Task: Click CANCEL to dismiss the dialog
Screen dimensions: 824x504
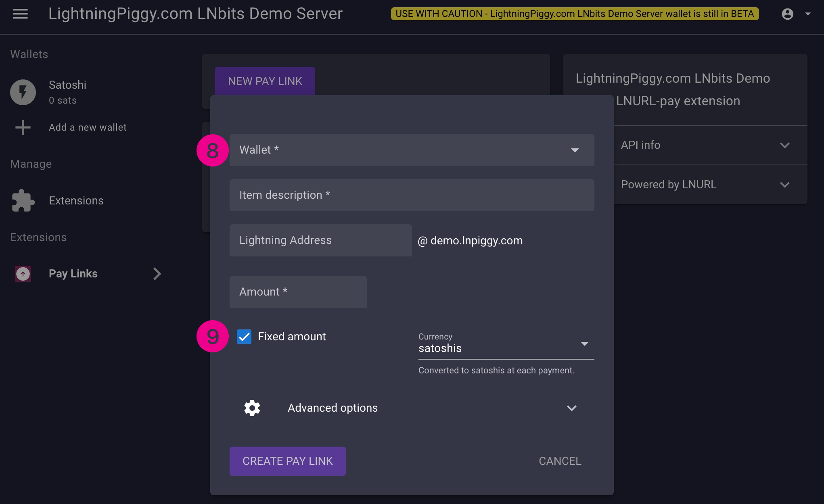Action: tap(560, 461)
